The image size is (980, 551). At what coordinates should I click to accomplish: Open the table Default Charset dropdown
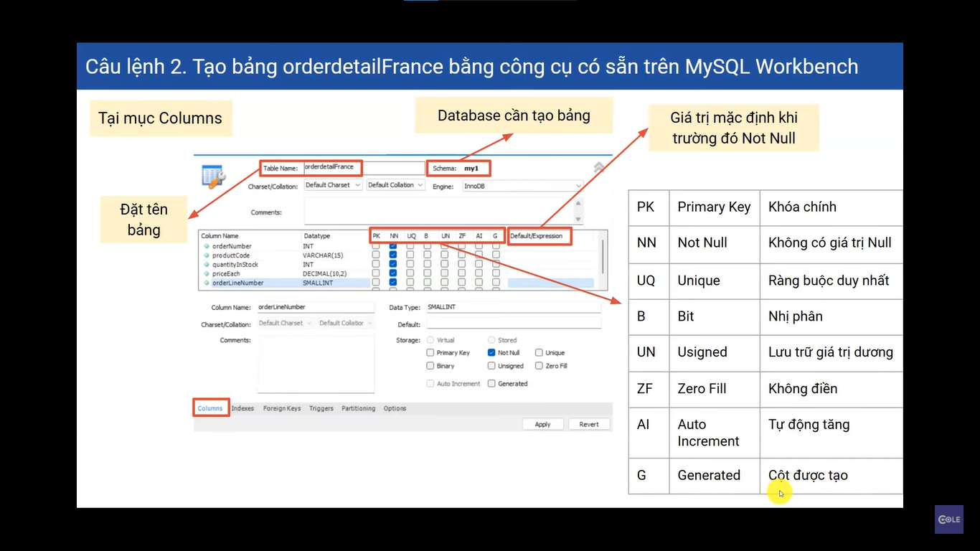pos(333,185)
